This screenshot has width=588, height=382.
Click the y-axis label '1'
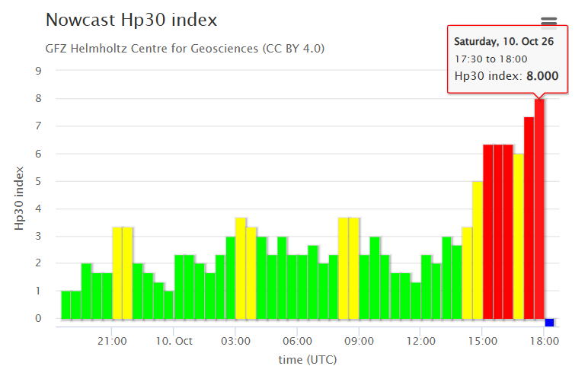[38, 291]
